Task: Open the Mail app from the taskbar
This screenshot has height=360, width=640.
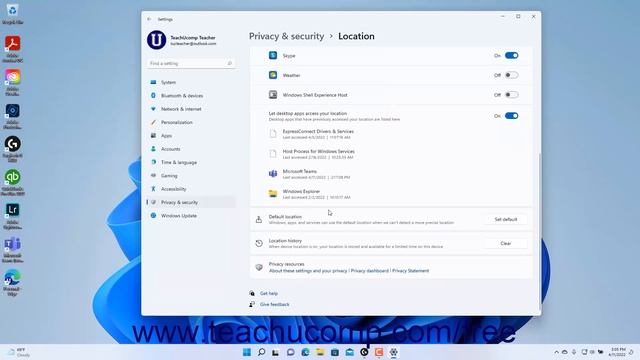Action: tap(349, 352)
